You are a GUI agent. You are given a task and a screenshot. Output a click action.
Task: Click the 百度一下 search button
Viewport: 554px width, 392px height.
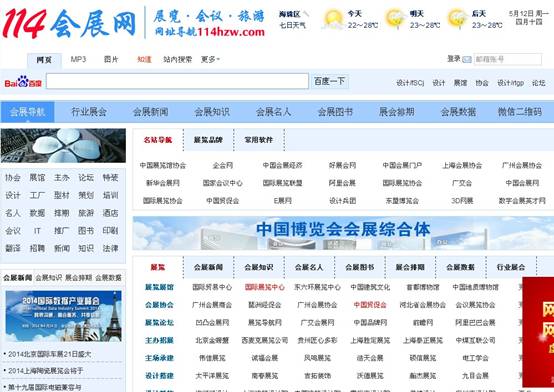[x=330, y=81]
